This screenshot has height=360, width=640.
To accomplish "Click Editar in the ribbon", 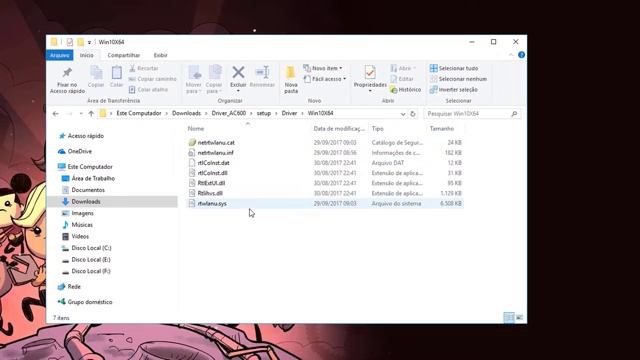I will (402, 79).
